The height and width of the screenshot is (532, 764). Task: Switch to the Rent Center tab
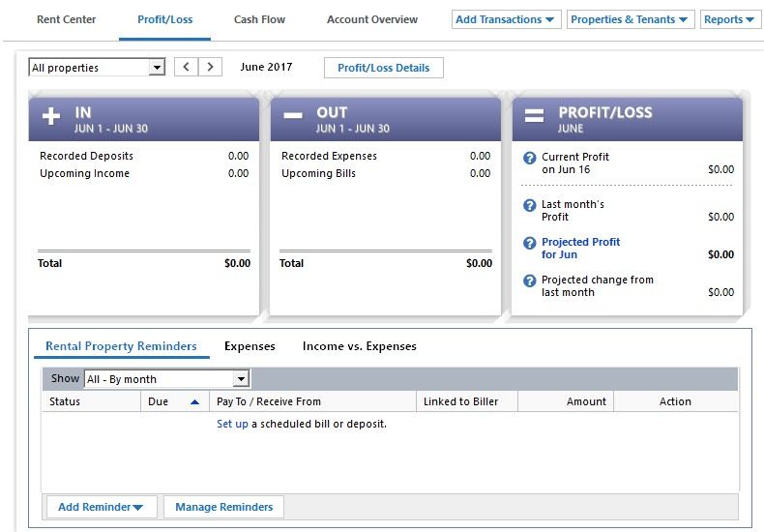pyautogui.click(x=66, y=19)
